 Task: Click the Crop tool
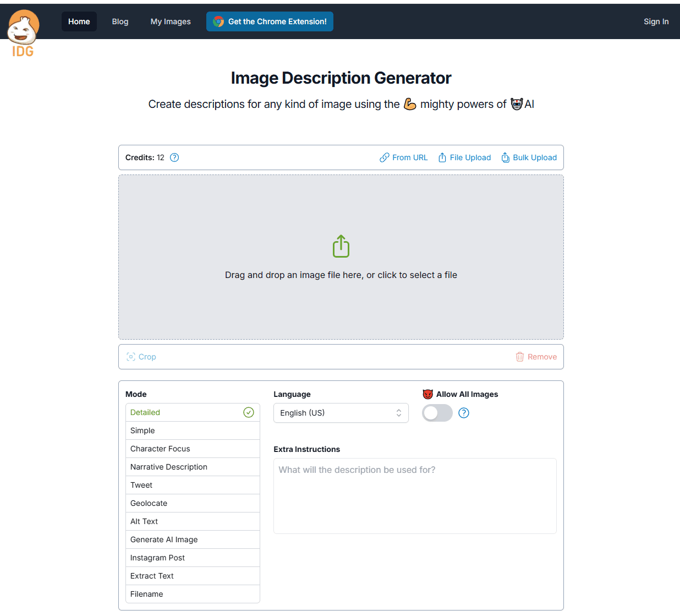(141, 357)
